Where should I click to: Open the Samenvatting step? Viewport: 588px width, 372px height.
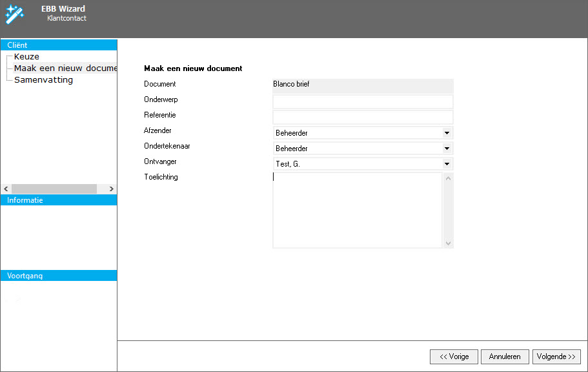[x=43, y=80]
